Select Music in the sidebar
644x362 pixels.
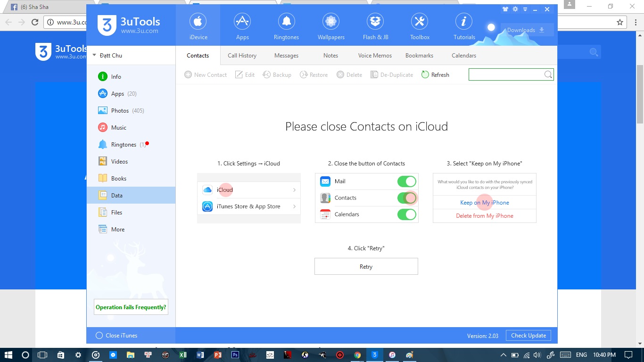[x=131, y=127]
